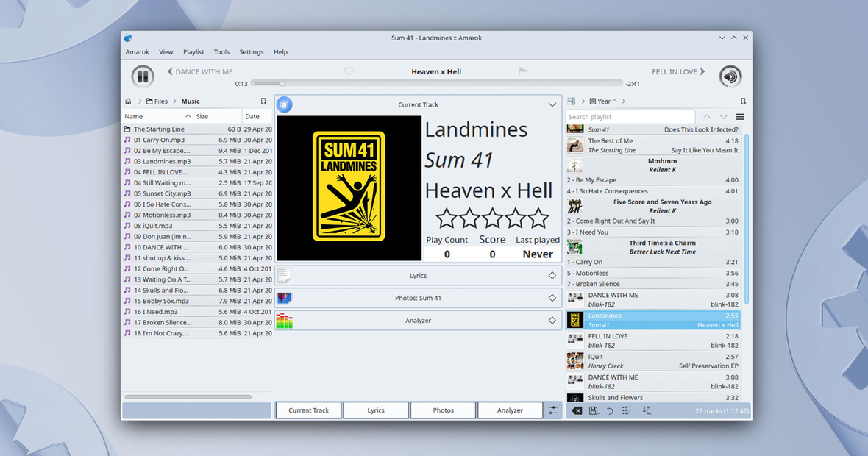This screenshot has height=456, width=868.
Task: Switch to the Analyzer applet tab
Action: 510,410
